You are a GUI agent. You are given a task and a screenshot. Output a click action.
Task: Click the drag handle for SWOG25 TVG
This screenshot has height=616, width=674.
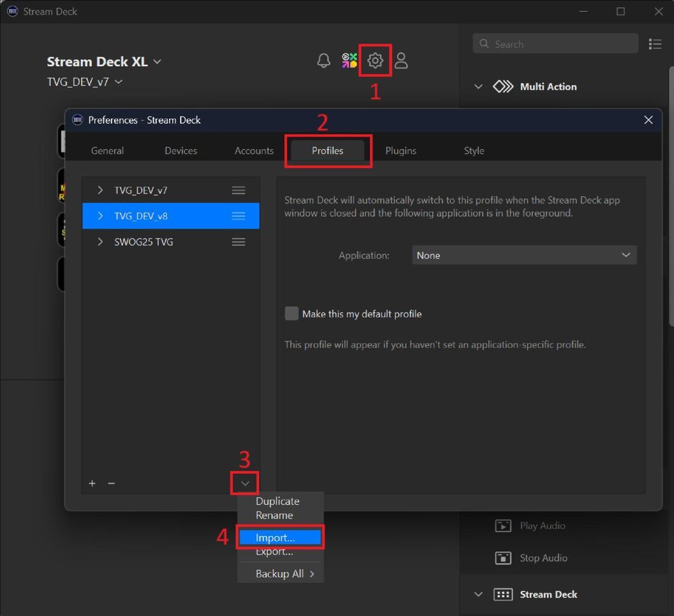click(238, 242)
